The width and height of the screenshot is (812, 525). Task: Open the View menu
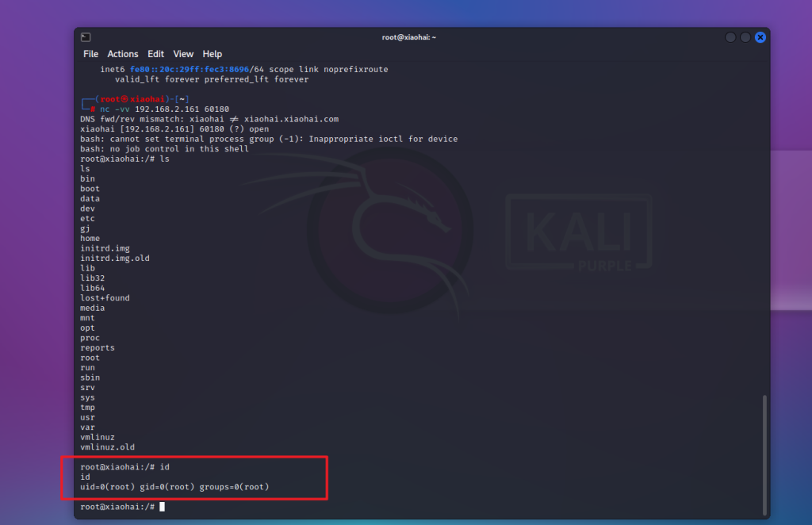click(x=183, y=54)
